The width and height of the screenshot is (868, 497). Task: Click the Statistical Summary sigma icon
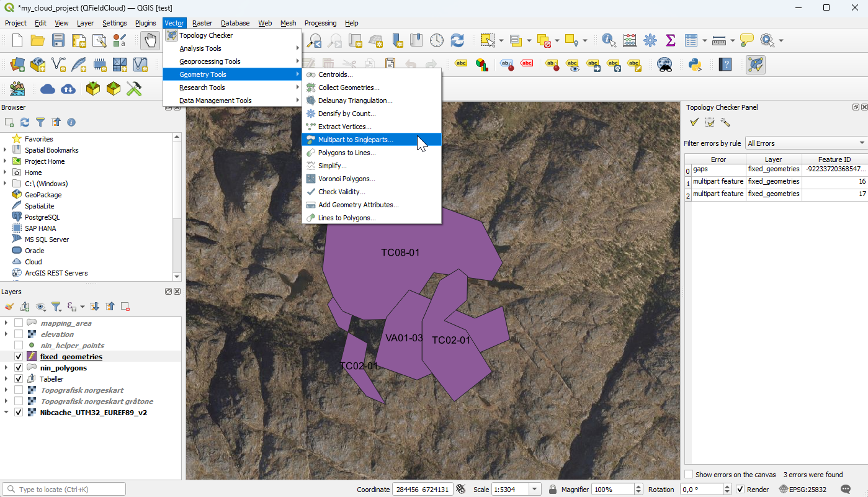point(670,41)
